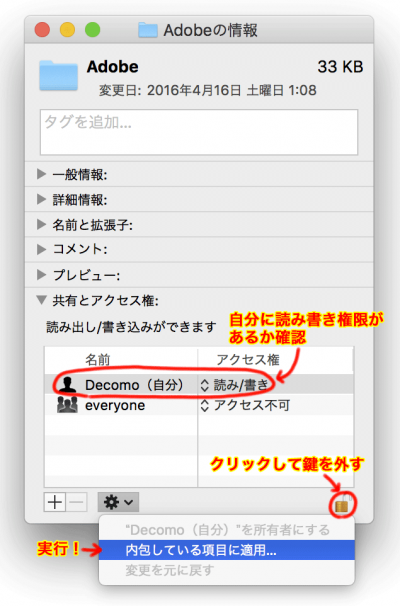Add a user with the plus button
This screenshot has width=400, height=606.
(x=55, y=502)
